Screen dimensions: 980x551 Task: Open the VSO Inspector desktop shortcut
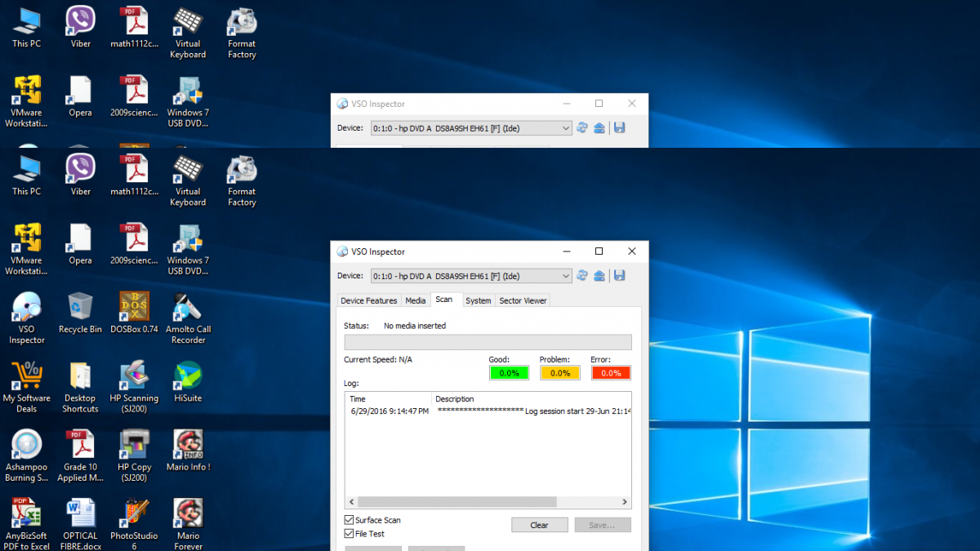point(27,318)
